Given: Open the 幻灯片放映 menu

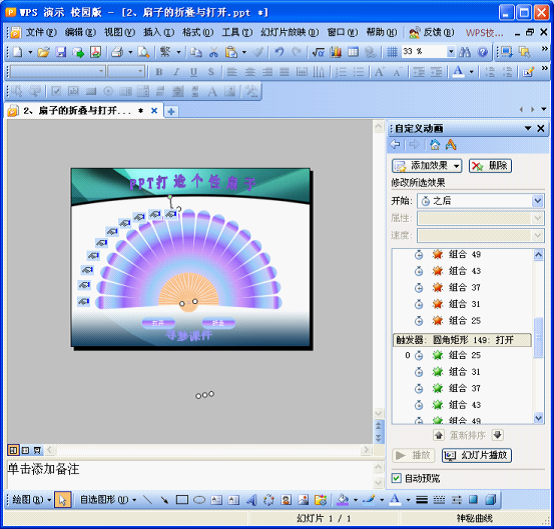Looking at the screenshot, I should (290, 33).
